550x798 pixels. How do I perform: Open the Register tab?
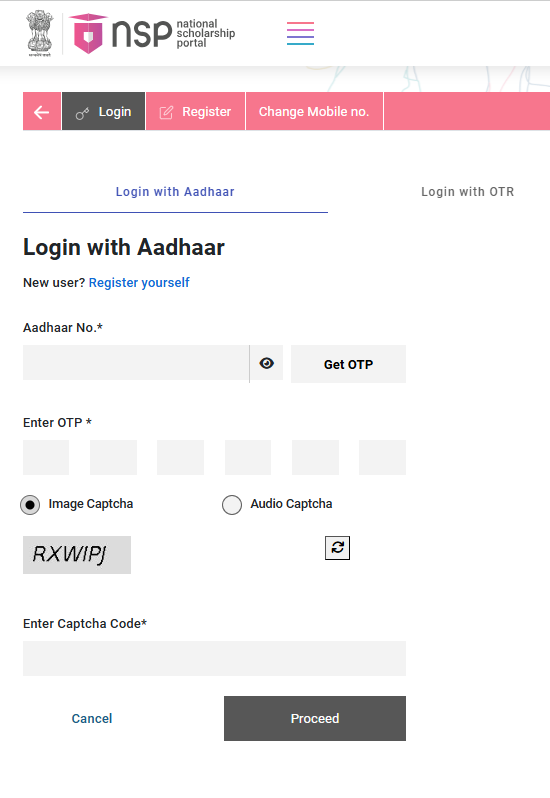(x=195, y=111)
